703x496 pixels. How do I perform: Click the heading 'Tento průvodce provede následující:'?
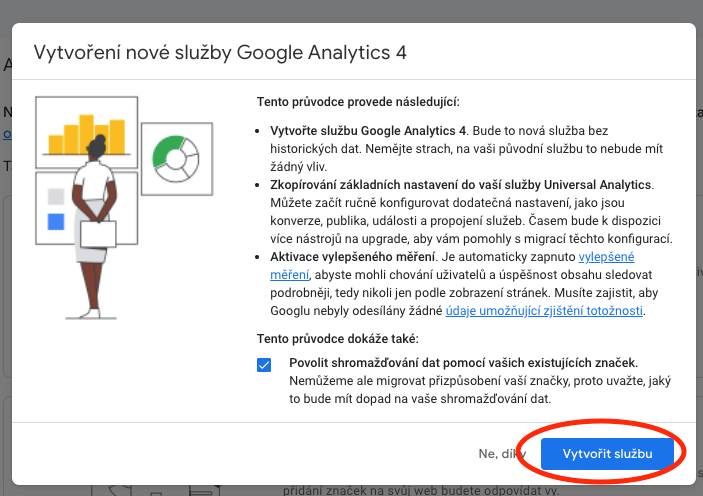(x=358, y=102)
